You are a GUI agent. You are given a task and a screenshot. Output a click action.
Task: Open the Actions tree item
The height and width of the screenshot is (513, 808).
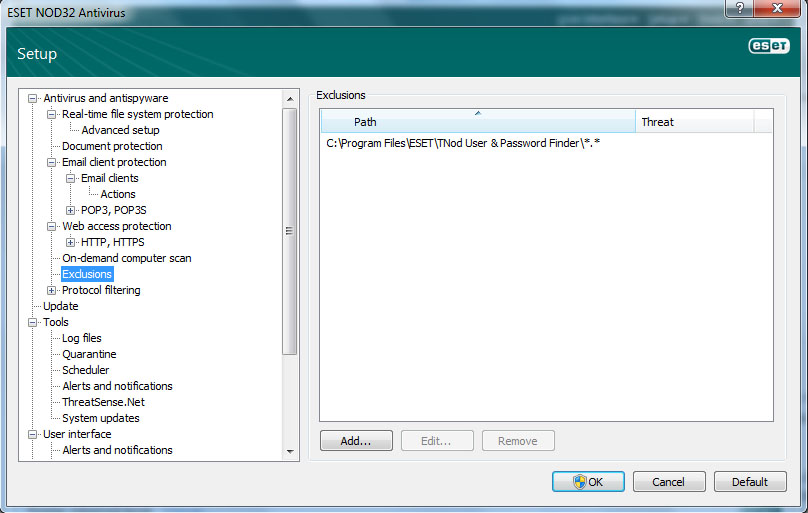[117, 194]
